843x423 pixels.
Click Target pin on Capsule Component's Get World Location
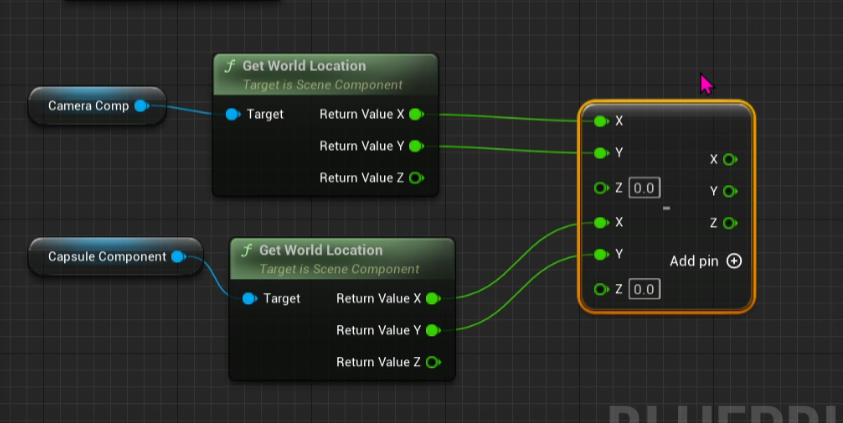point(249,298)
